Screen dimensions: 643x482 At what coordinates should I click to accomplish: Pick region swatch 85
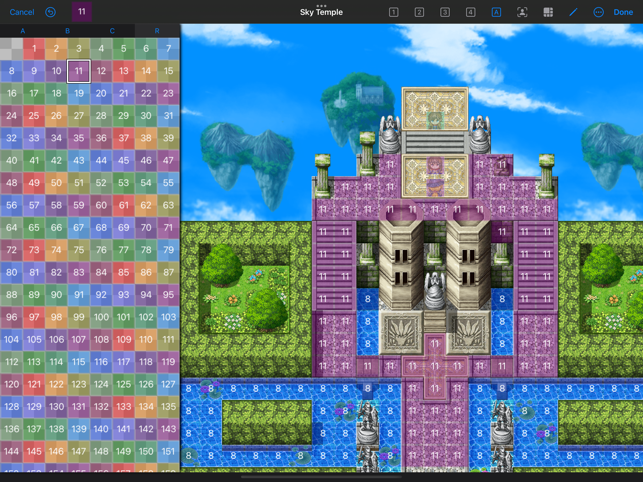[x=124, y=272]
